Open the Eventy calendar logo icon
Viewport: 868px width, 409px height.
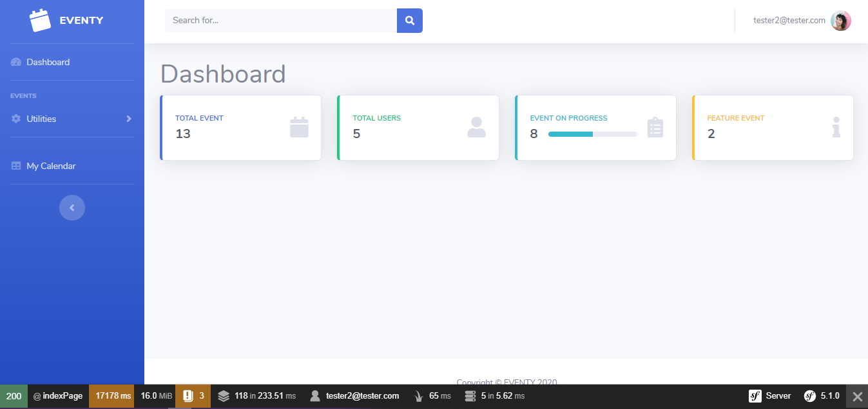click(40, 20)
